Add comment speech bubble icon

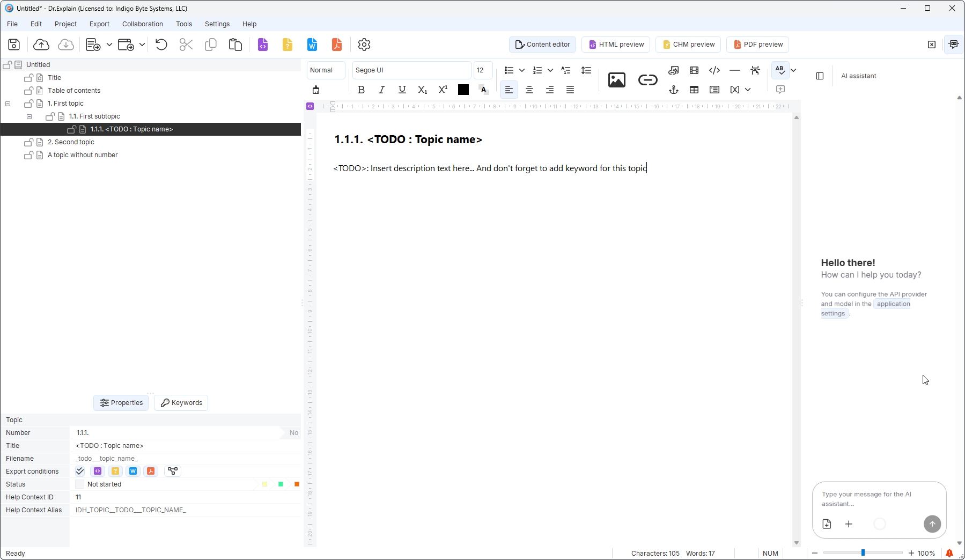coord(780,90)
